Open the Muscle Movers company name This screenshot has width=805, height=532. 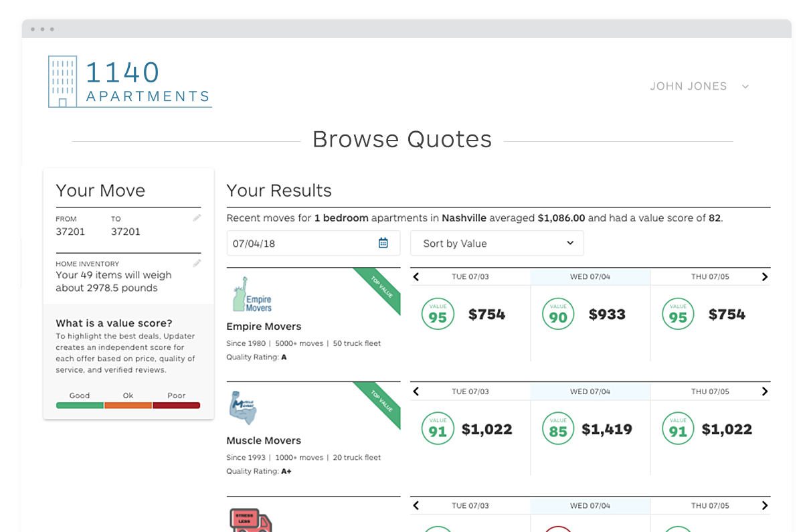[x=264, y=441]
